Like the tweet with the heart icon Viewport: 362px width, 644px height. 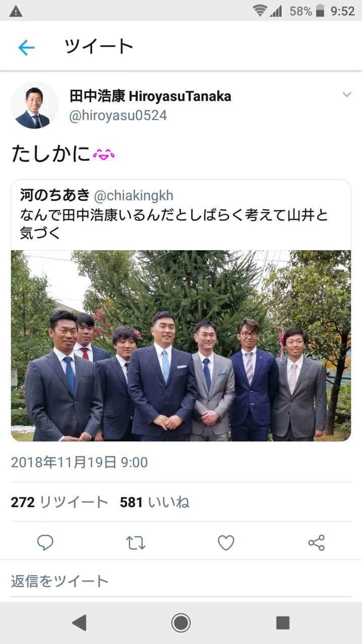pyautogui.click(x=226, y=542)
